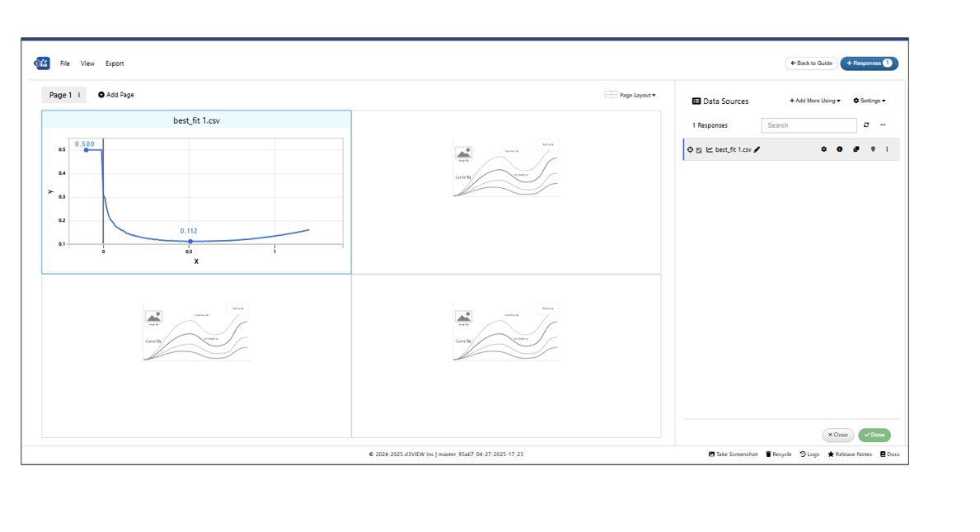The height and width of the screenshot is (532, 980).
Task: Open the File menu
Action: click(64, 64)
